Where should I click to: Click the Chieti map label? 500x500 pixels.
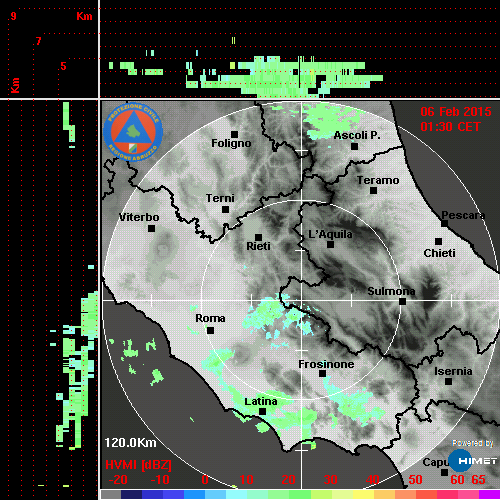click(x=439, y=253)
